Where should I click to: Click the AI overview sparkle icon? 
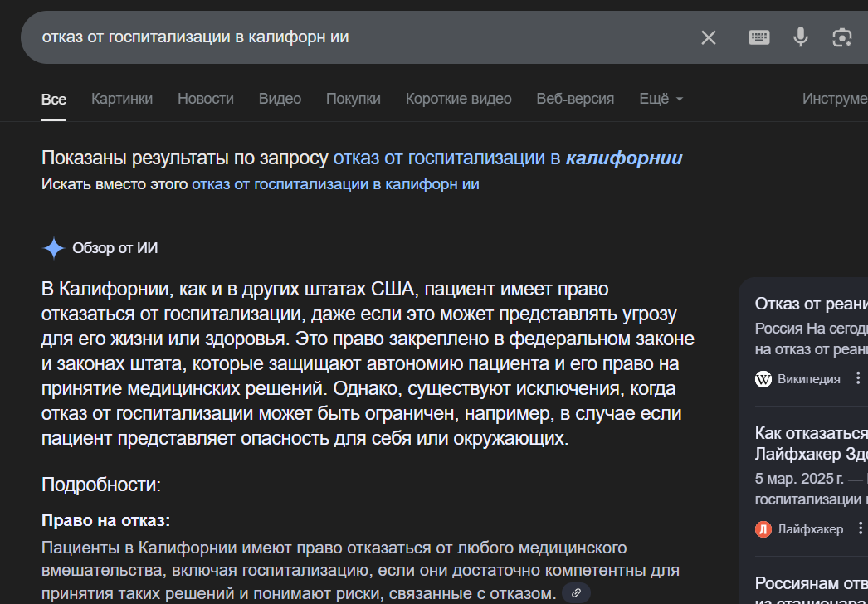click(x=54, y=248)
